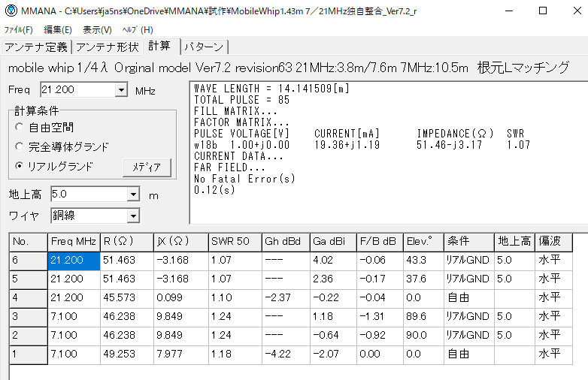Click the 地上高 field showing 5.0
Screen dimensions: 588x380
(89, 195)
